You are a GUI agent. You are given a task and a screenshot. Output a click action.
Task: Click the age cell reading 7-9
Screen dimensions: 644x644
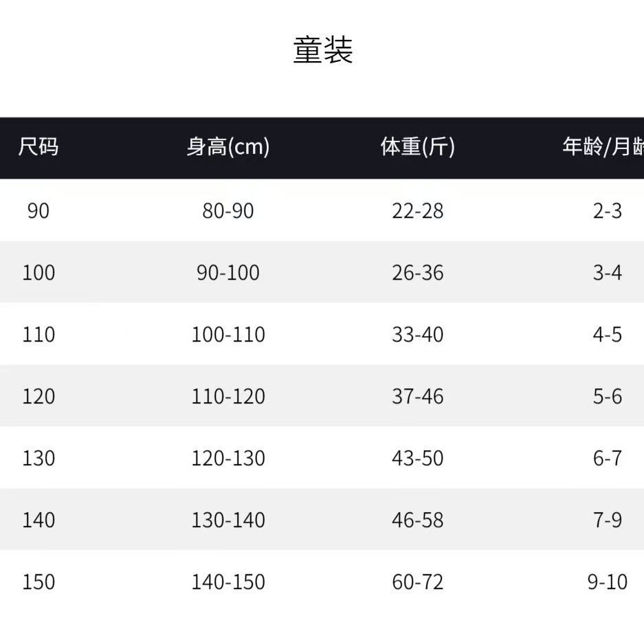tap(608, 520)
